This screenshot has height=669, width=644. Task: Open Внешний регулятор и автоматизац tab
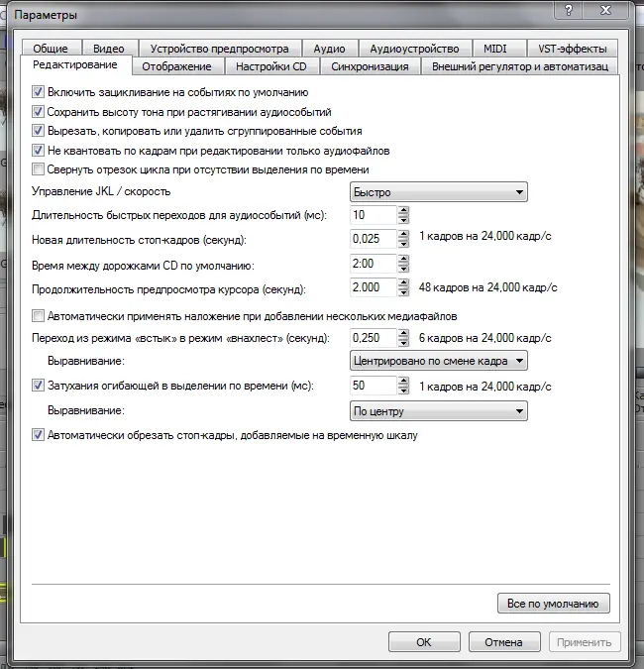pos(520,66)
